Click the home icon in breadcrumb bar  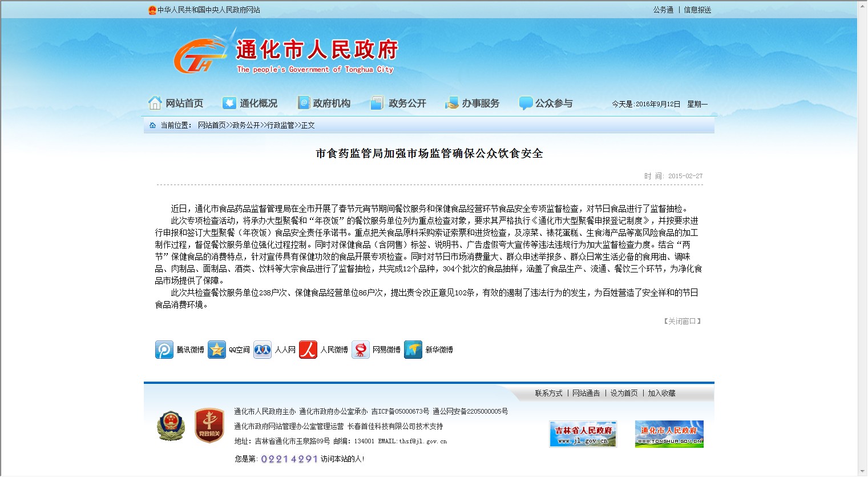(x=152, y=125)
